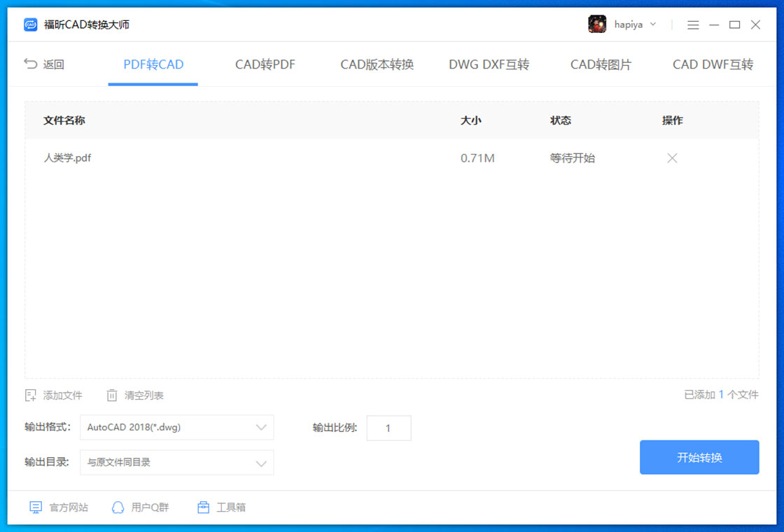Image resolution: width=784 pixels, height=532 pixels.
Task: Maximize the converter window
Action: point(734,24)
